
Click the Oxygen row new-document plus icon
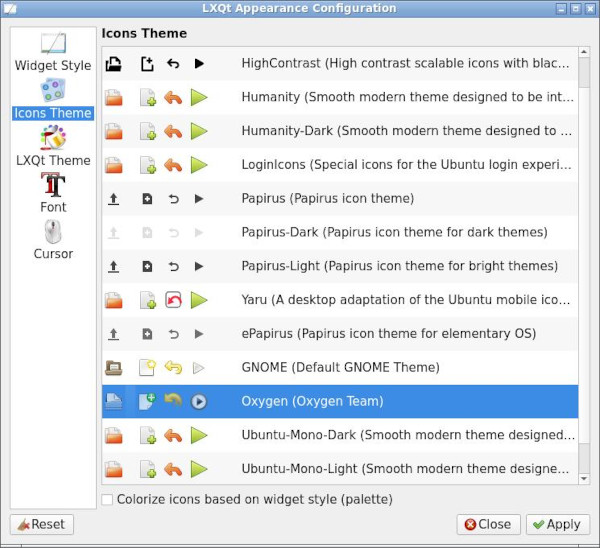tap(147, 401)
